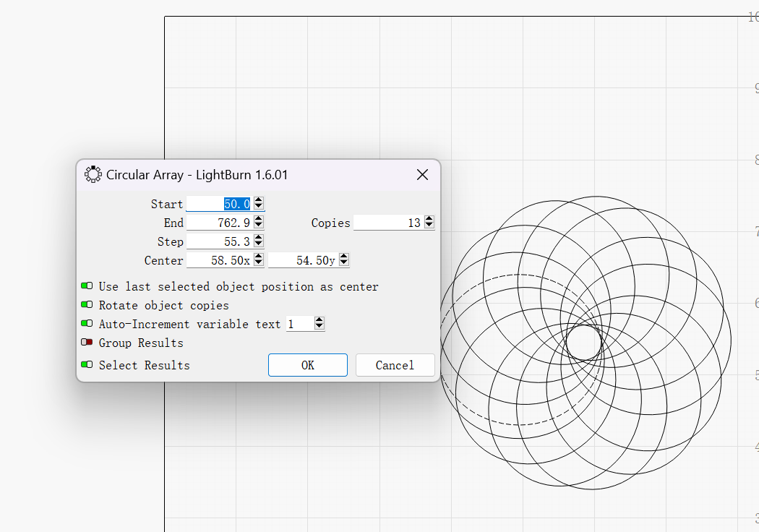Screen dimensions: 759x532
Task: Click the End angle spinner arrows
Action: [259, 223]
